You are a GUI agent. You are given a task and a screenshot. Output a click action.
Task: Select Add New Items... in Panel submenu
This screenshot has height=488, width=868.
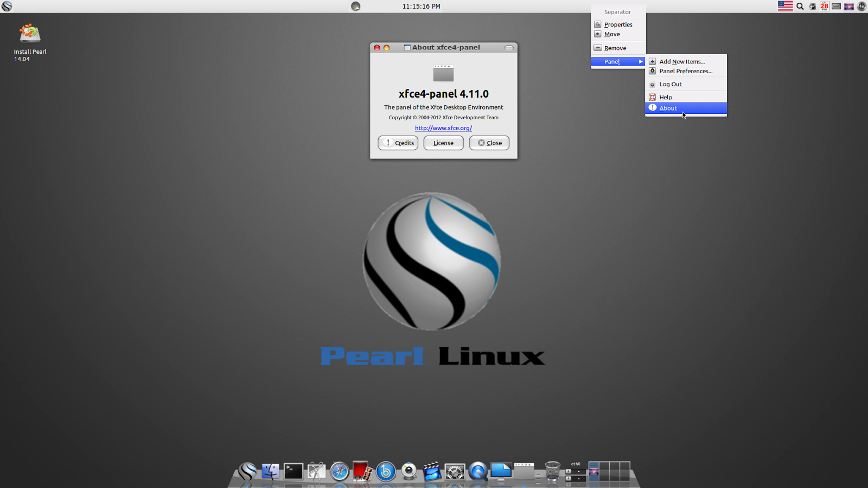(686, 62)
